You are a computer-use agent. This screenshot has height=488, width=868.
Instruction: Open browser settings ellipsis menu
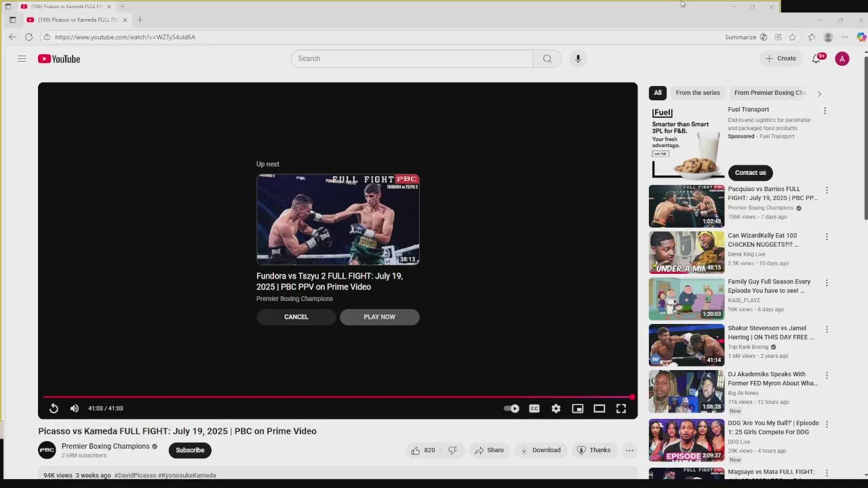pos(844,37)
